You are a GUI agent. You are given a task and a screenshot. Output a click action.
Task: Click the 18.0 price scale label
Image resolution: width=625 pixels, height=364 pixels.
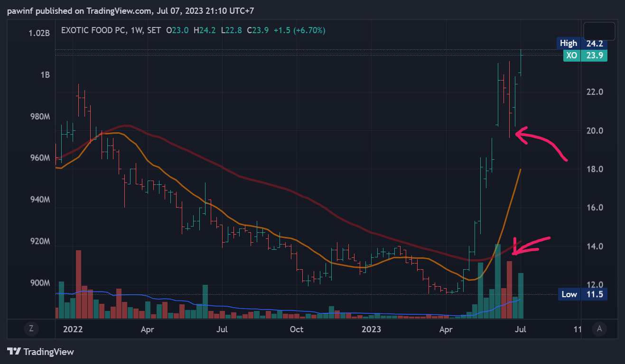[x=595, y=169]
